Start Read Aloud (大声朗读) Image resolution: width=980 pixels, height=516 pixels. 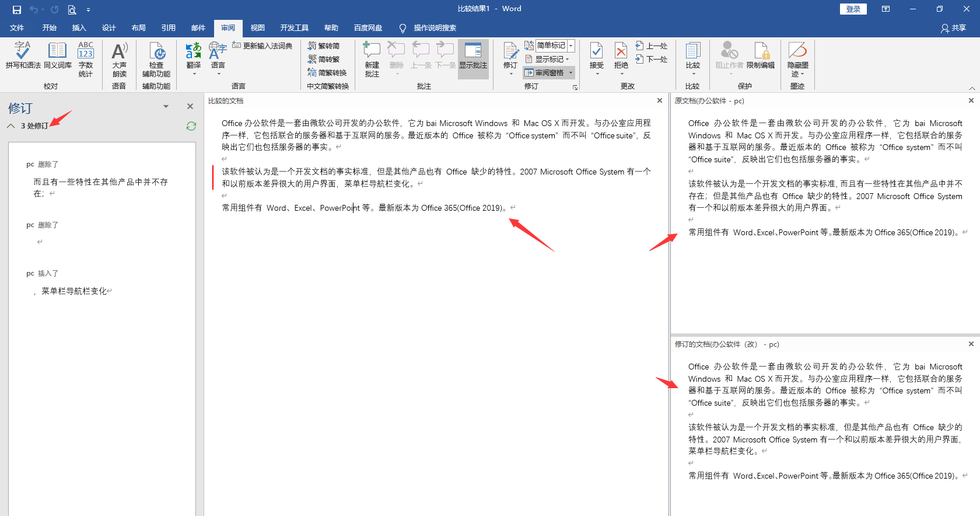(x=120, y=60)
